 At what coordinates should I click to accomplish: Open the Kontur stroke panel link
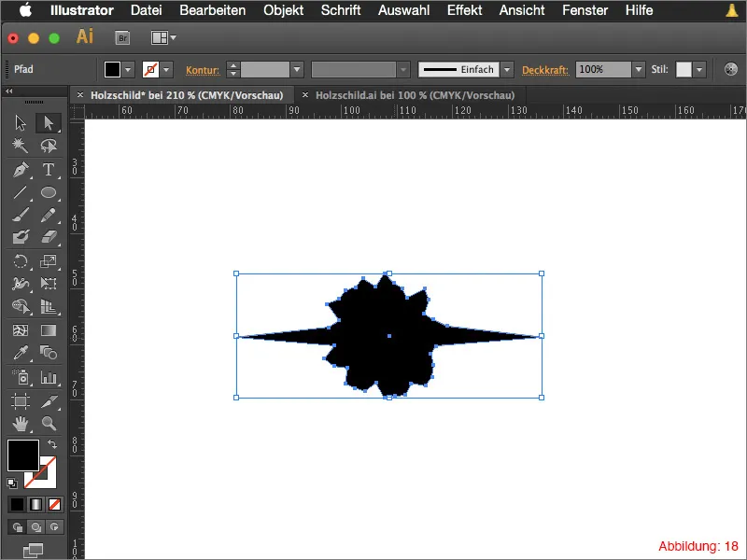pyautogui.click(x=203, y=70)
